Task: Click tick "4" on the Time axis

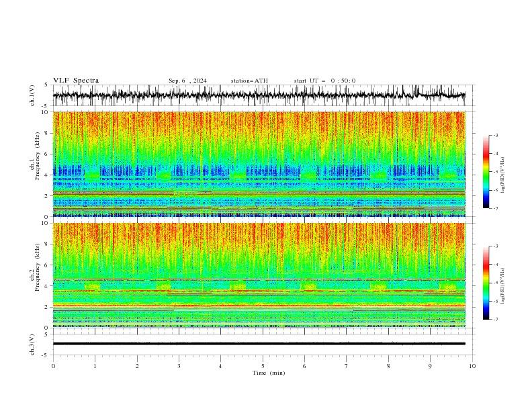Action: click(x=220, y=366)
